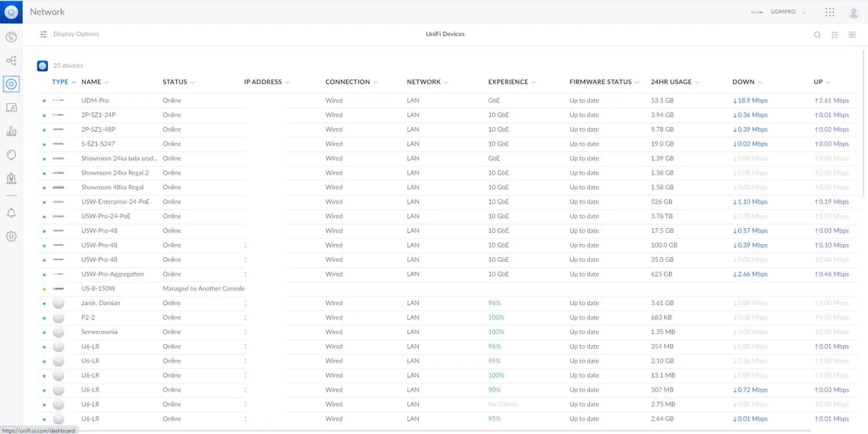Switch to list view layout
Image resolution: width=868 pixels, height=434 pixels.
(835, 34)
